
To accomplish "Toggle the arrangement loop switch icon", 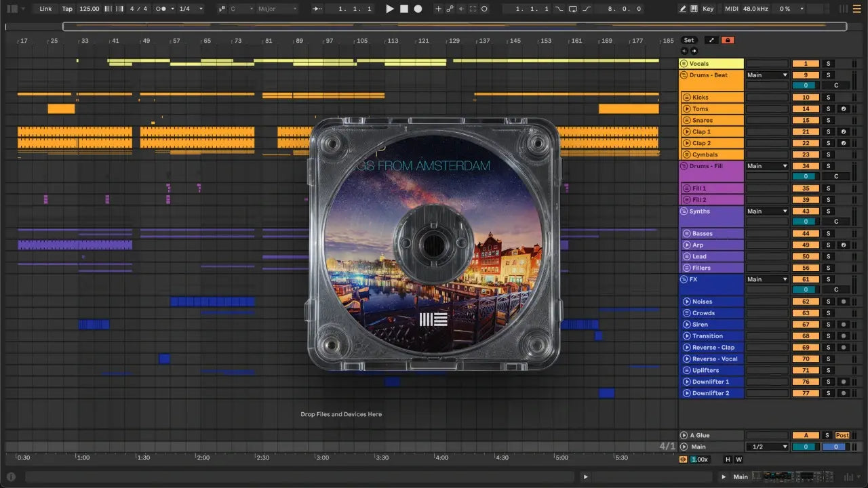I will coord(572,9).
